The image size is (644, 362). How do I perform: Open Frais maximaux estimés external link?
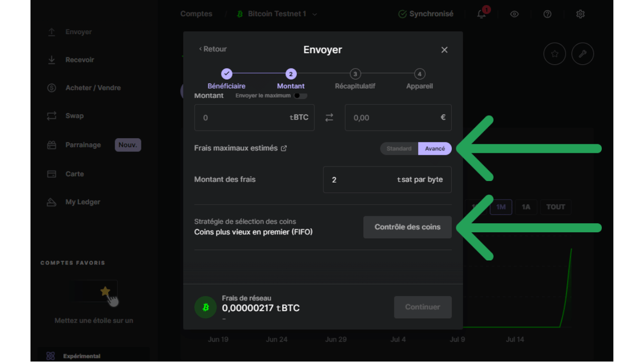point(284,148)
